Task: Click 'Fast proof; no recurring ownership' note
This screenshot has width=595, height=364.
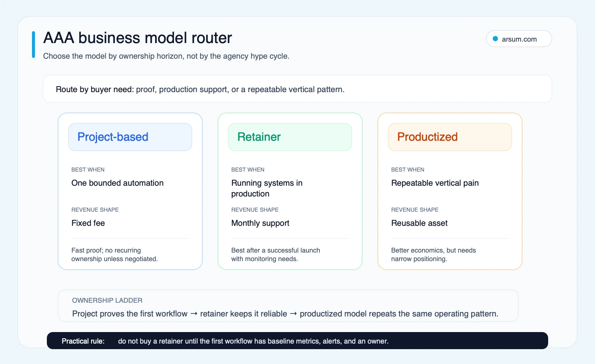Action: pos(115,254)
